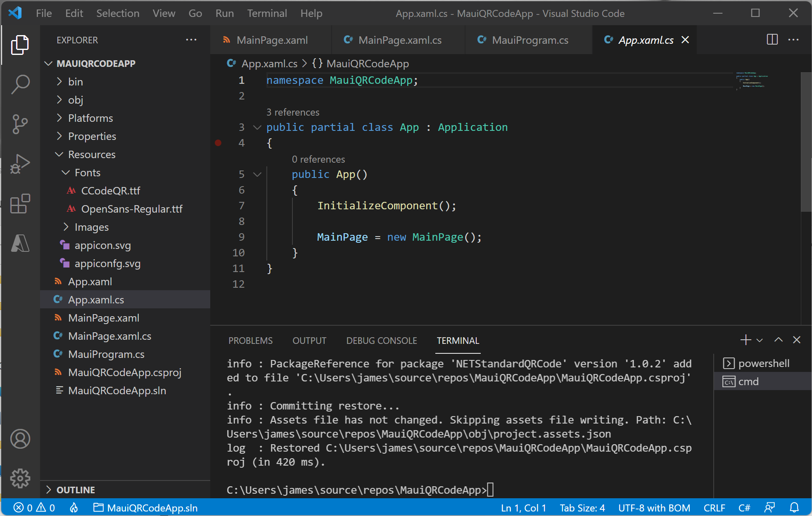Switch to the MauiProgram.cs tab
The height and width of the screenshot is (516, 812).
coord(529,40)
